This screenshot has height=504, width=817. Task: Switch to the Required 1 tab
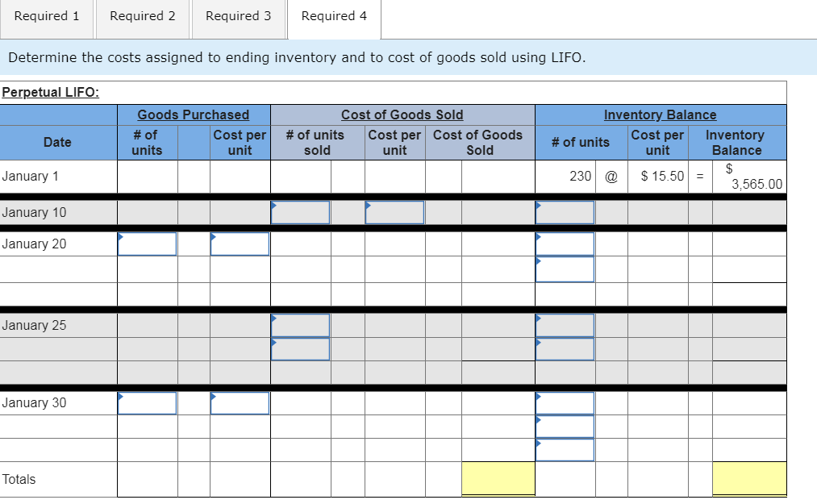[x=46, y=16]
